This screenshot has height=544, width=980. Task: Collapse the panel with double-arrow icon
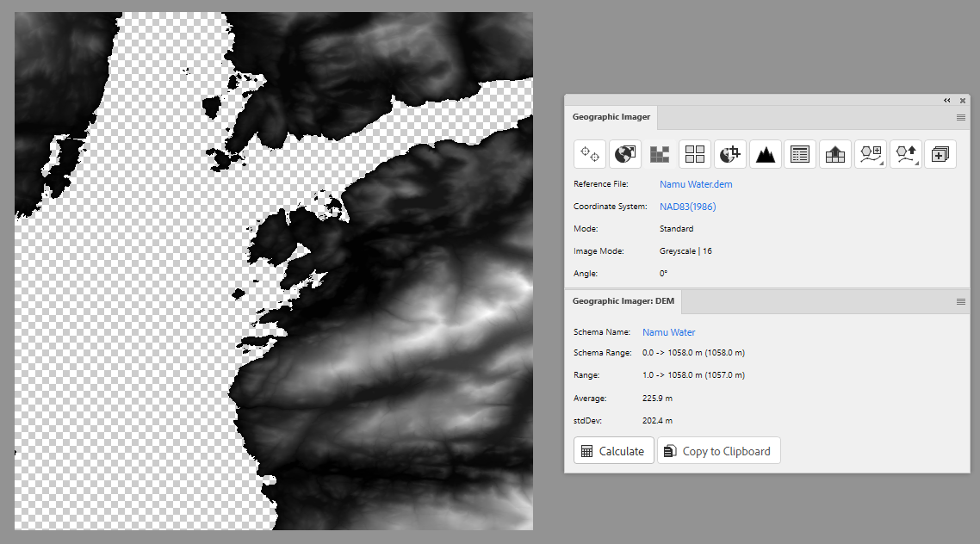(x=947, y=101)
